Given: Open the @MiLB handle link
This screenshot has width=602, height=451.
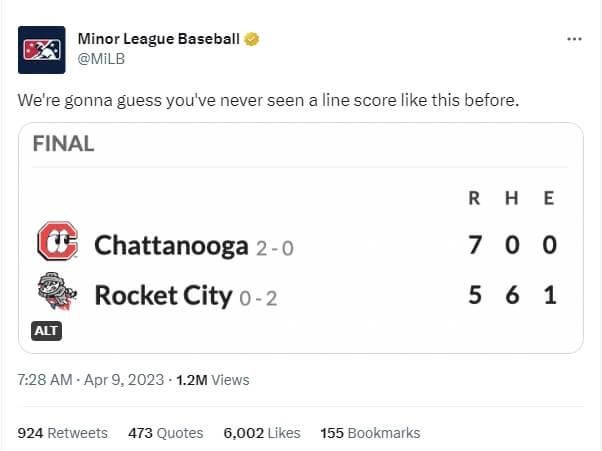Looking at the screenshot, I should tap(101, 58).
